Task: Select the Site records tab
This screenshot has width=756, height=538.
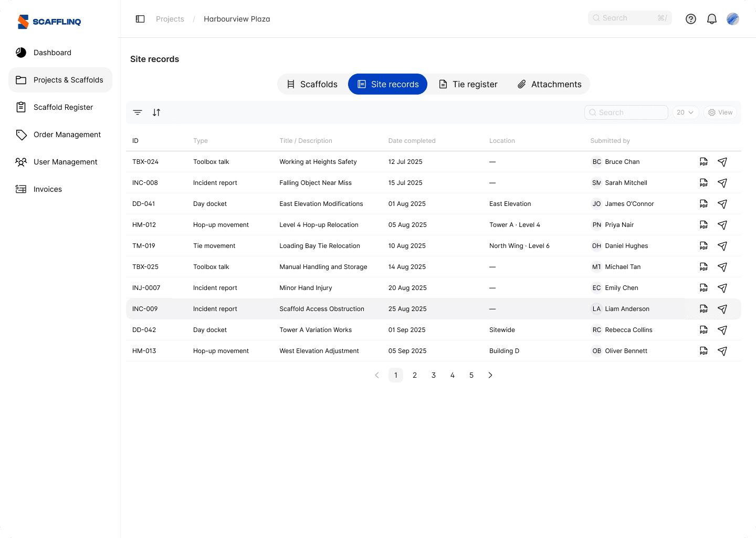Action: click(x=388, y=84)
